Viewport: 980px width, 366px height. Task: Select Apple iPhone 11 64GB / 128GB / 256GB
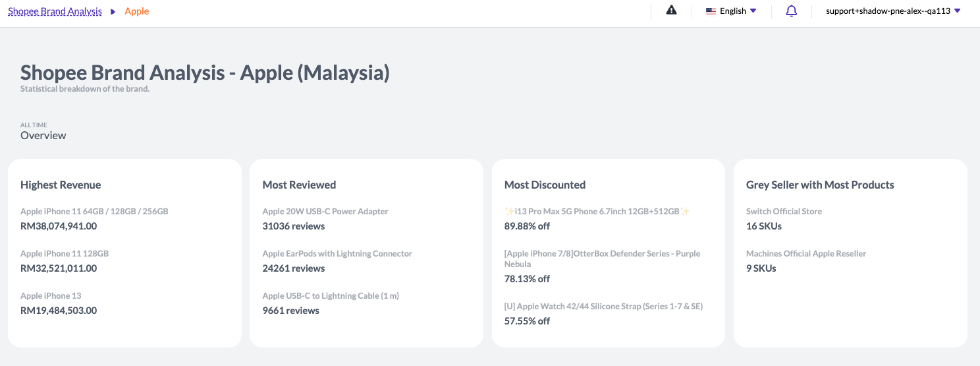94,212
